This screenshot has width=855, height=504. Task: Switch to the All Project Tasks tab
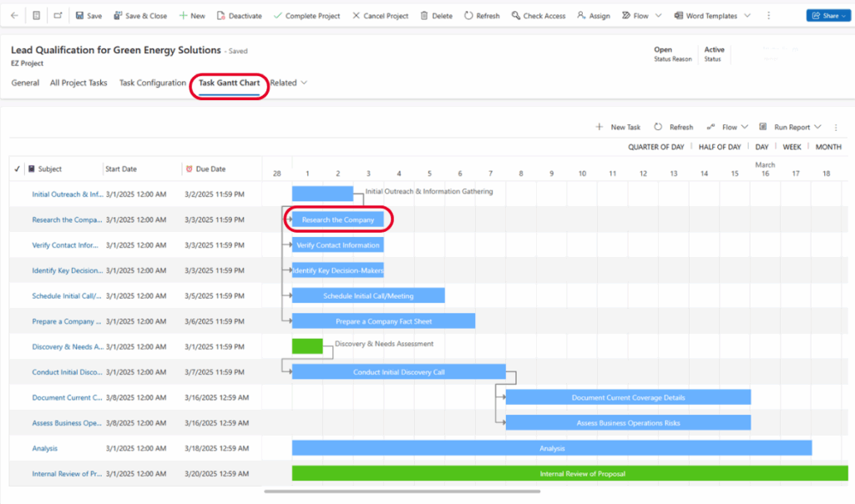78,83
